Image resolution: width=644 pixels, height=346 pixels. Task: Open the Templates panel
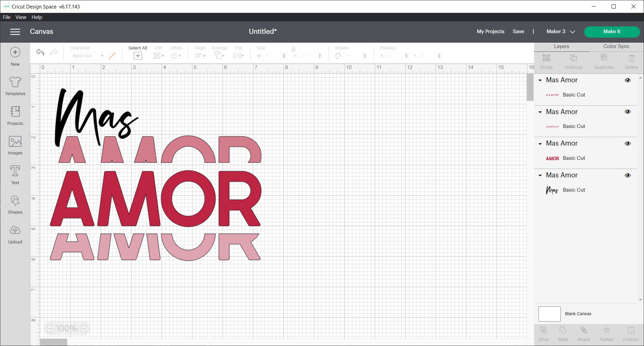pyautogui.click(x=15, y=86)
